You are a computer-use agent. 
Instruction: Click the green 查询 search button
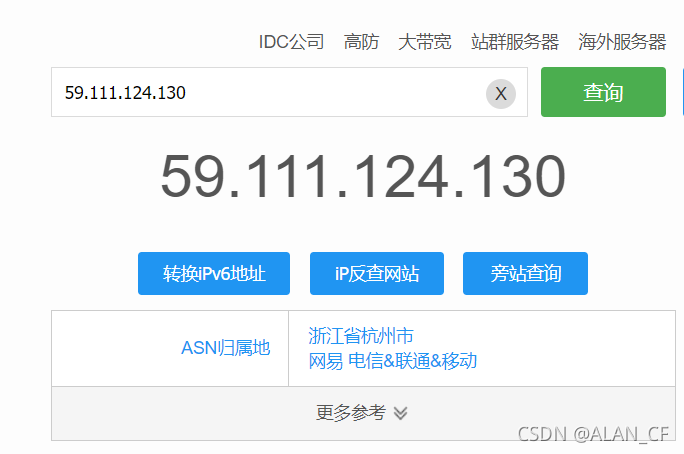click(603, 92)
